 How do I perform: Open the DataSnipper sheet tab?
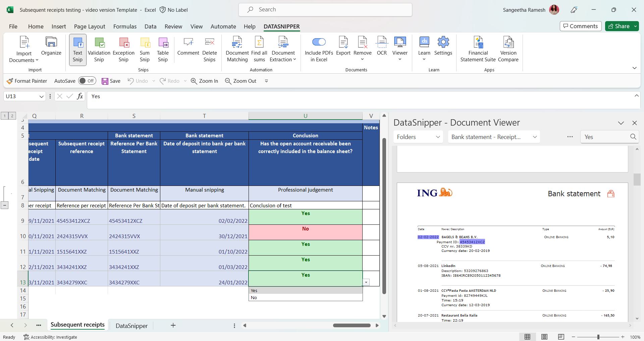(x=131, y=325)
